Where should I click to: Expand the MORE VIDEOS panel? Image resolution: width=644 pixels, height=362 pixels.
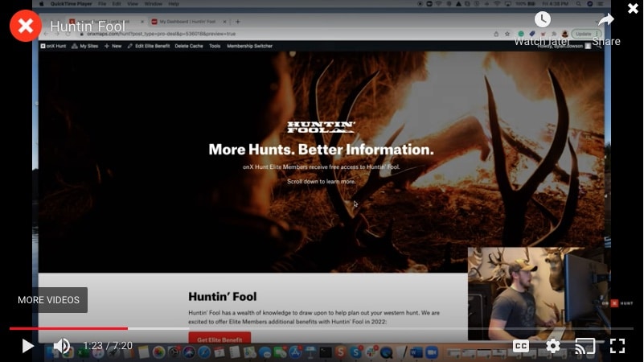[49, 300]
